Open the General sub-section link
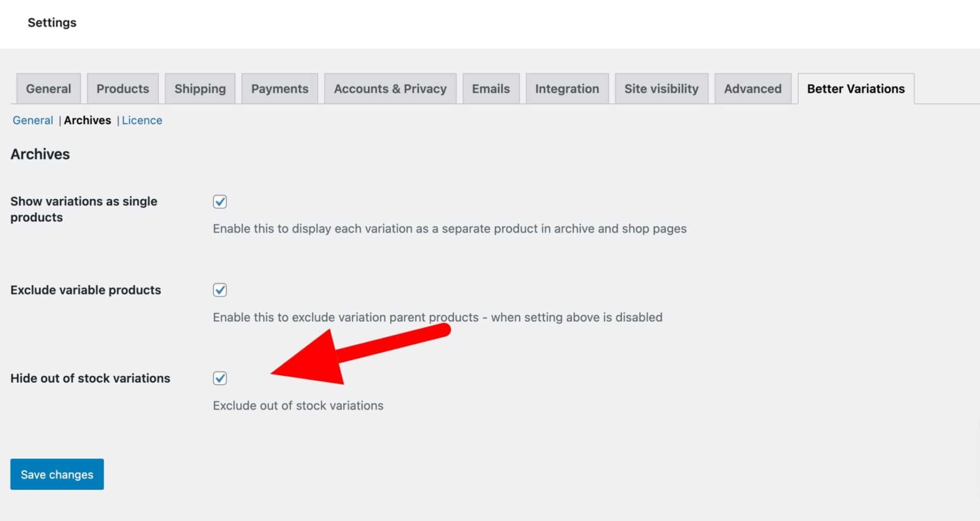The width and height of the screenshot is (980, 521). 33,120
